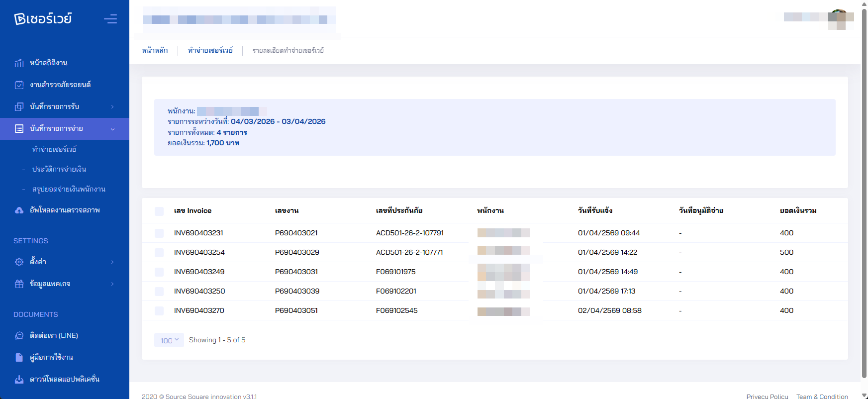Go to หน้าหลัก breadcrumb link
Image resolution: width=868 pixels, height=399 pixels.
coord(155,50)
